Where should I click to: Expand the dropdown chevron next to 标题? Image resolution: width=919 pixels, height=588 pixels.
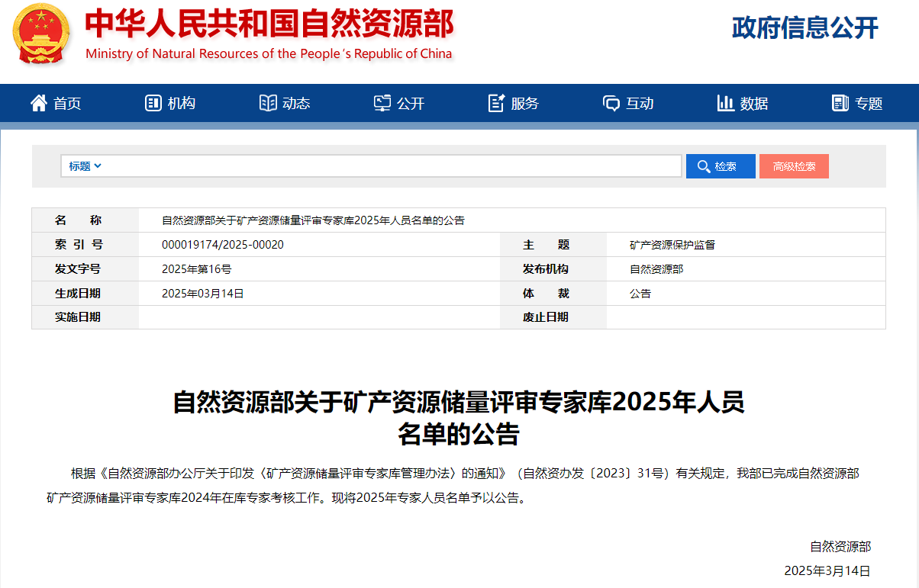[98, 166]
